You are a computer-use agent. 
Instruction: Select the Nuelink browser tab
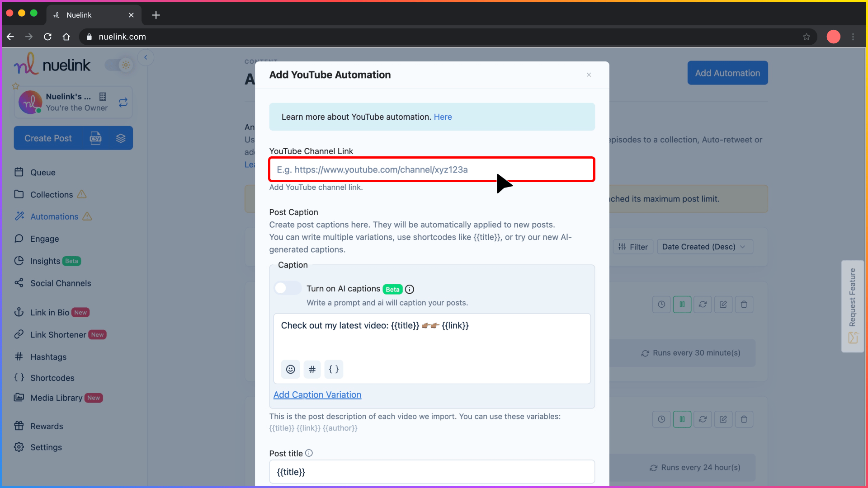[94, 15]
